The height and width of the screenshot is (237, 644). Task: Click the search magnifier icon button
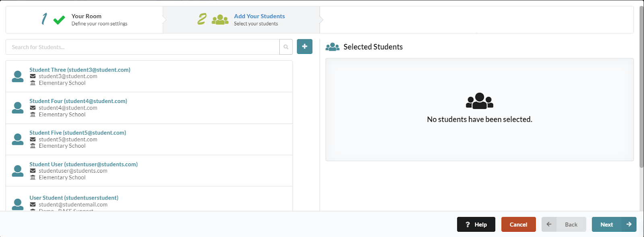coord(286,47)
